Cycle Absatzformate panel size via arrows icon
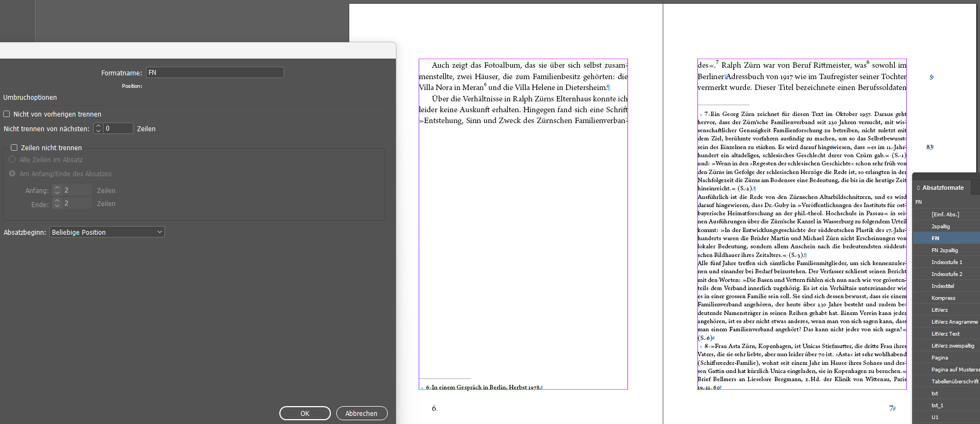980x424 pixels. [918, 188]
